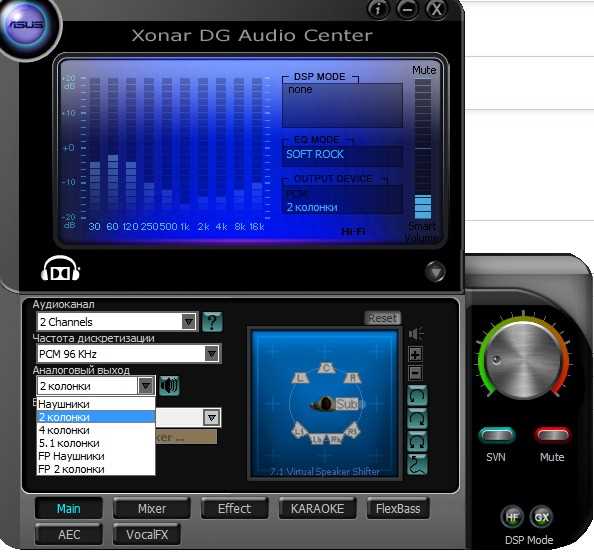Open the partially hidden dropdown arrow below analog output
The width and height of the screenshot is (594, 552).
click(x=212, y=418)
